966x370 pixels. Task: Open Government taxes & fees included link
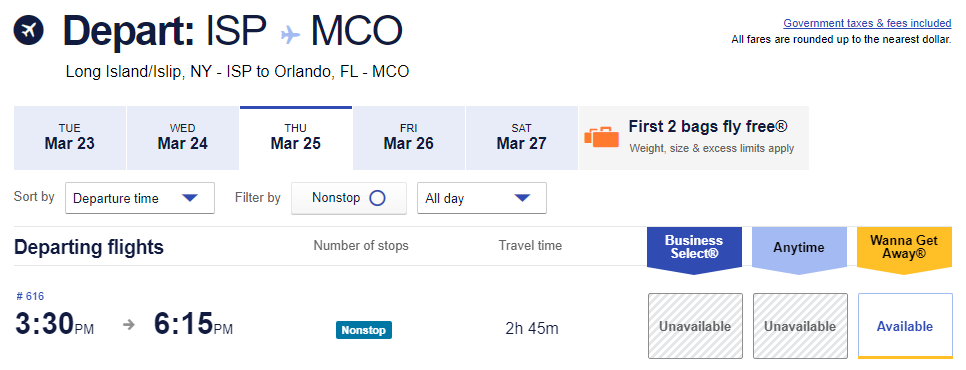tap(867, 23)
